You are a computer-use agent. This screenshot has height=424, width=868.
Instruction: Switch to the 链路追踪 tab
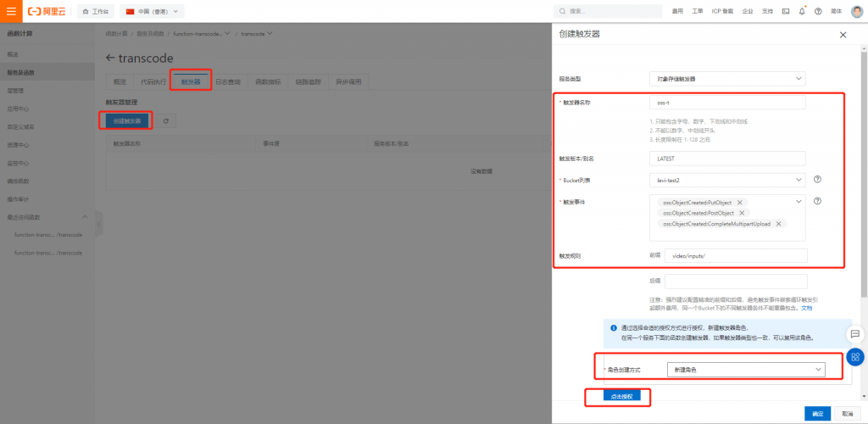309,82
